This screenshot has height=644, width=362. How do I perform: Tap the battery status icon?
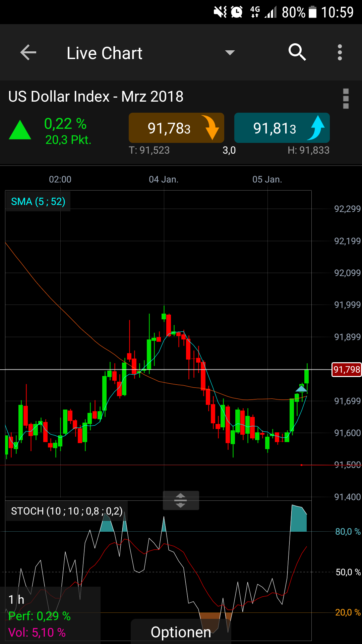coord(312,12)
